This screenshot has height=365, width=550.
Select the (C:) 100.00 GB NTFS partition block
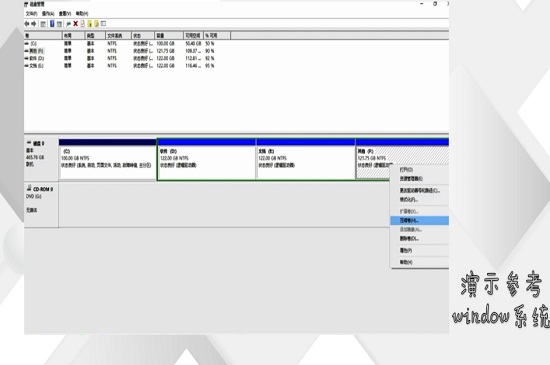point(108,160)
